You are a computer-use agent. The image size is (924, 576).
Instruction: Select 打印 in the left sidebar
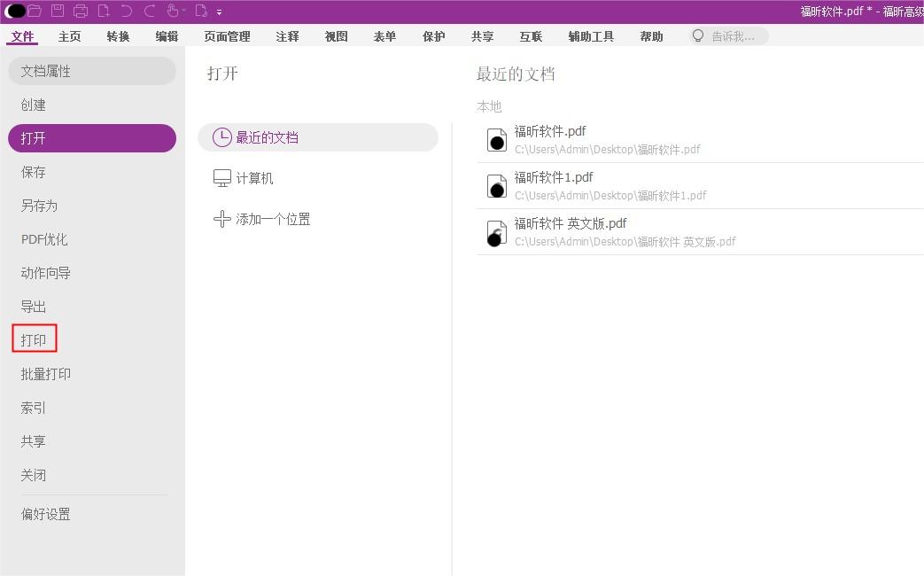(x=34, y=339)
